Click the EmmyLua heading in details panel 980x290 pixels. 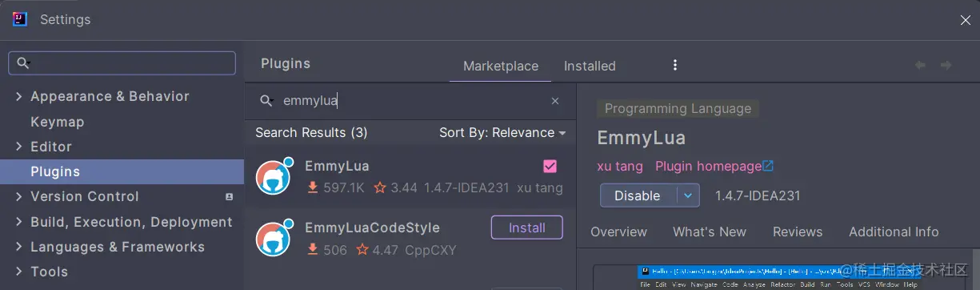point(641,138)
